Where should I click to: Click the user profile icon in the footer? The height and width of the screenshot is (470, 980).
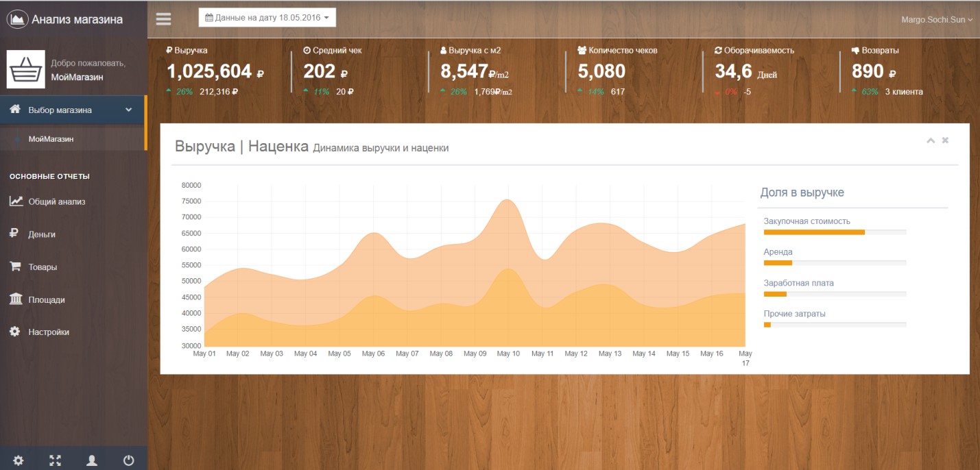click(x=92, y=460)
